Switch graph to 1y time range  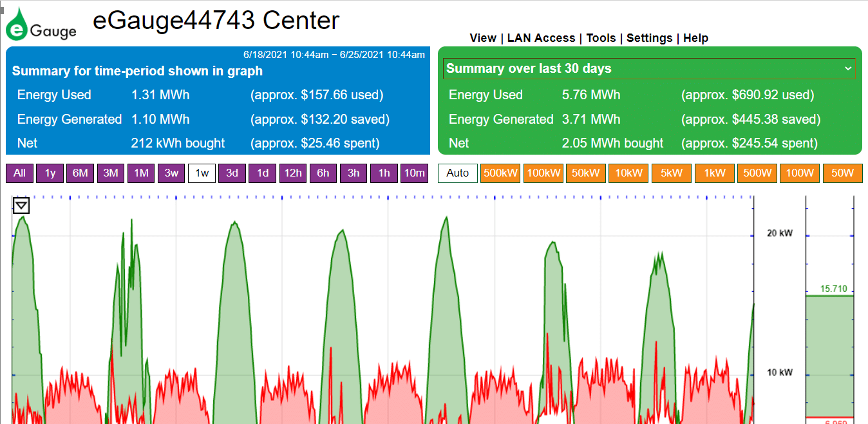pos(50,173)
